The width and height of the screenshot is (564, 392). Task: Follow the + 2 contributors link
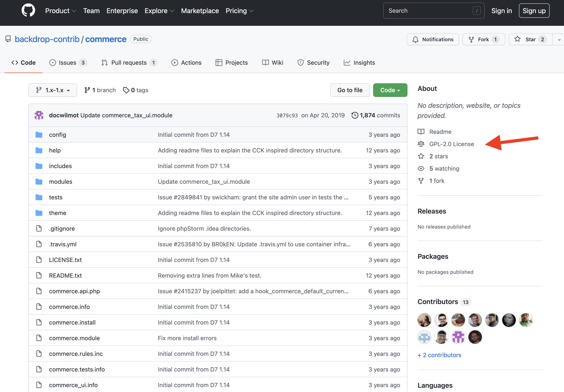439,355
